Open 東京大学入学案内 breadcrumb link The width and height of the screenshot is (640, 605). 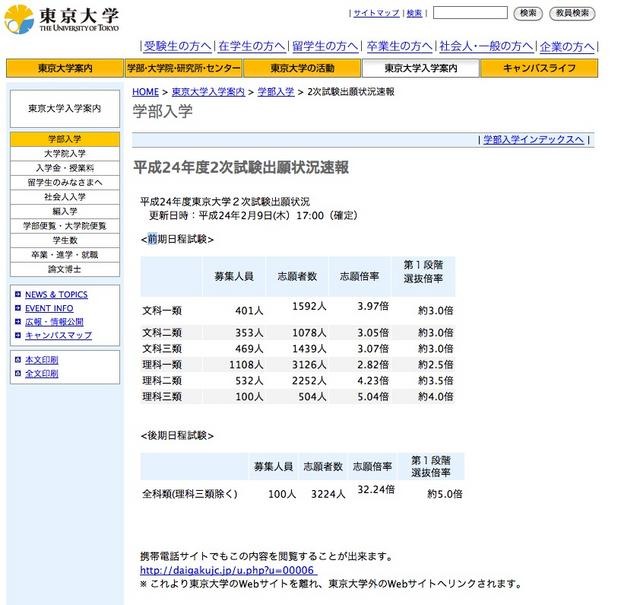coord(208,92)
